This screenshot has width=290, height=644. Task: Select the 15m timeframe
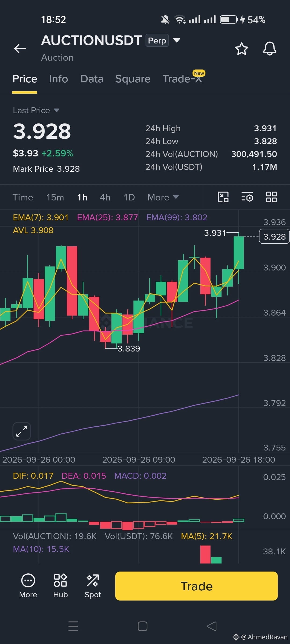pyautogui.click(x=55, y=197)
